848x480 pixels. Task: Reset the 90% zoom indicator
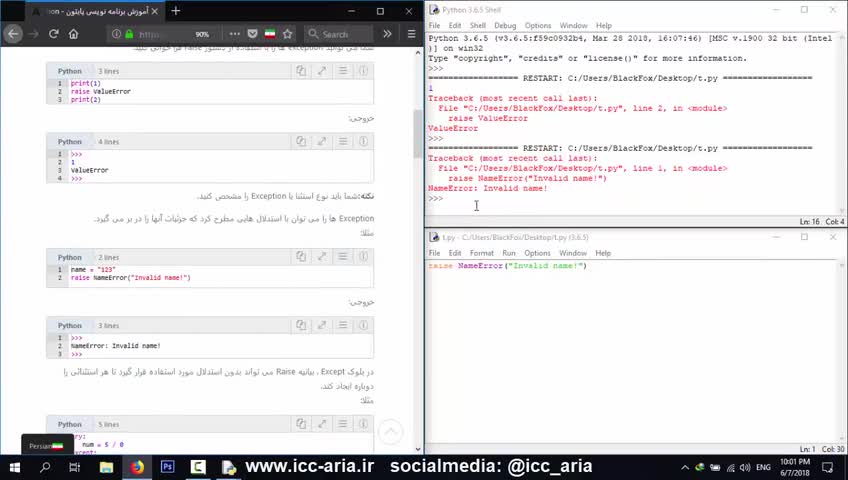(x=202, y=34)
